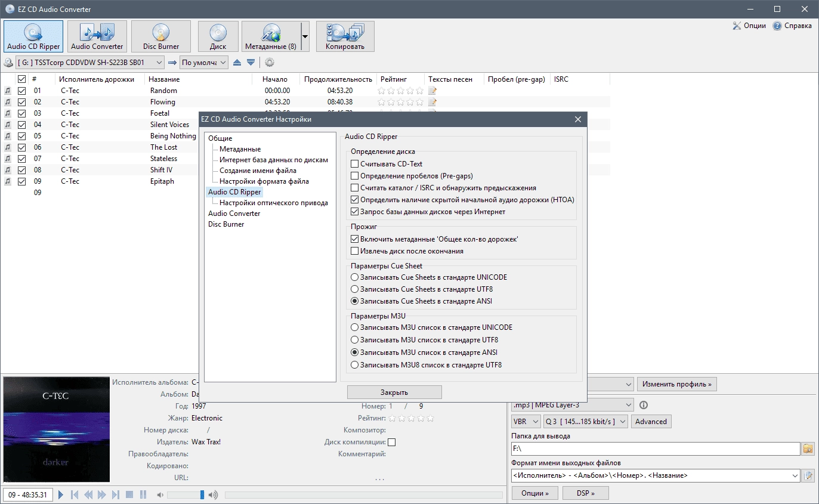
Task: Adjust the volume slider in the player
Action: (186, 494)
